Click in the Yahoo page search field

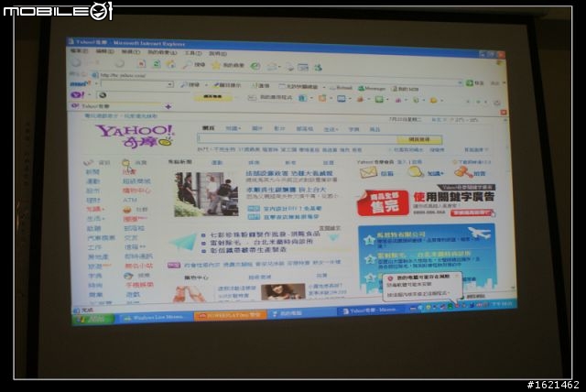(297, 138)
